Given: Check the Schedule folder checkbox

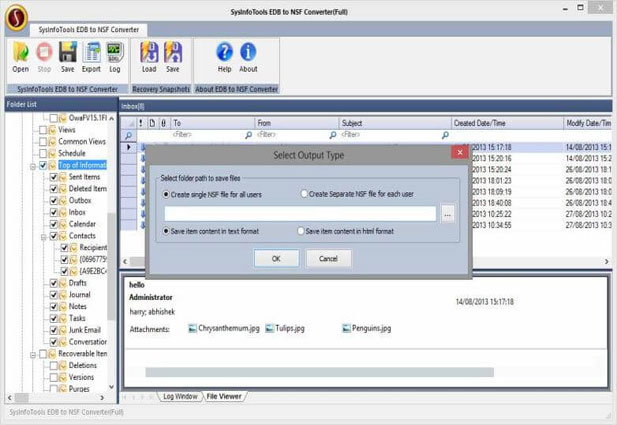Looking at the screenshot, I should [43, 153].
